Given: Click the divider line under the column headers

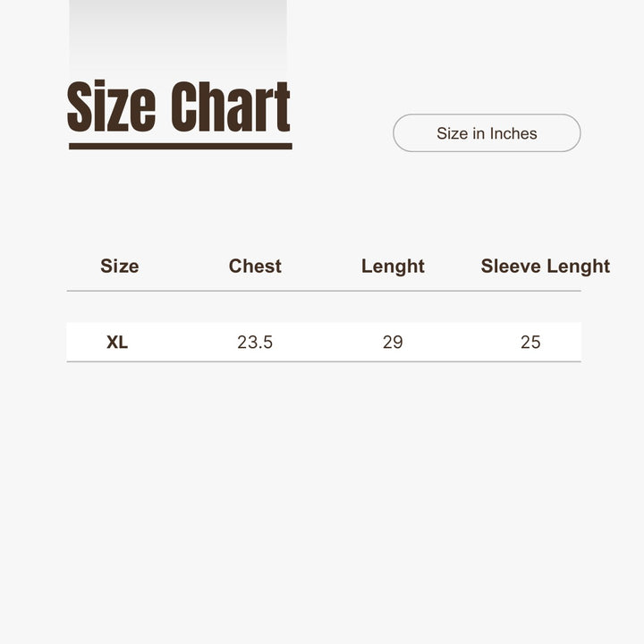Looking at the screenshot, I should [322, 291].
